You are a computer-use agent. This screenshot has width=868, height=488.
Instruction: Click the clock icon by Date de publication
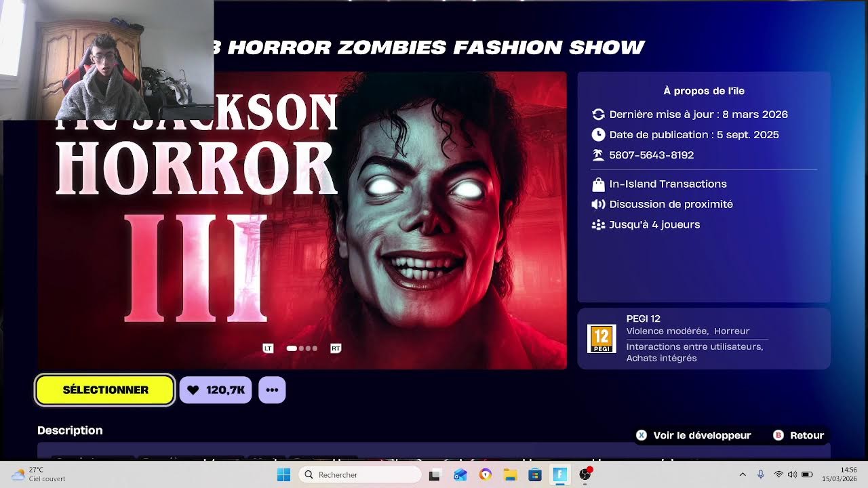point(598,134)
